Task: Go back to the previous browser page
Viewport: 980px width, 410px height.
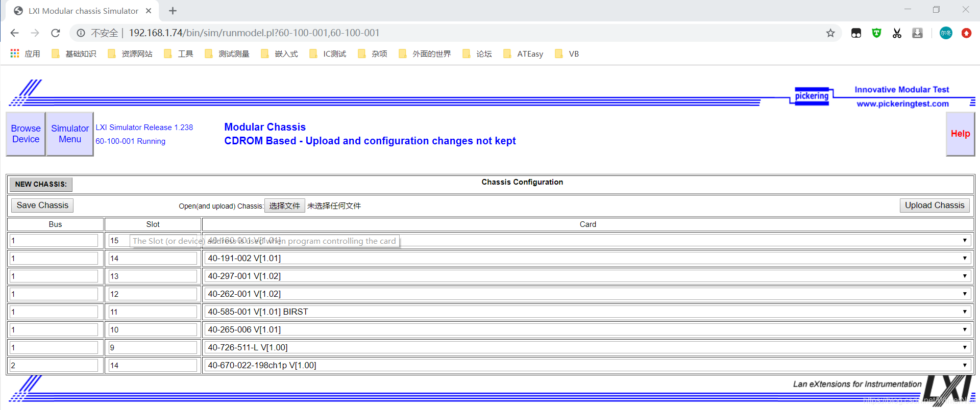Action: (x=14, y=33)
